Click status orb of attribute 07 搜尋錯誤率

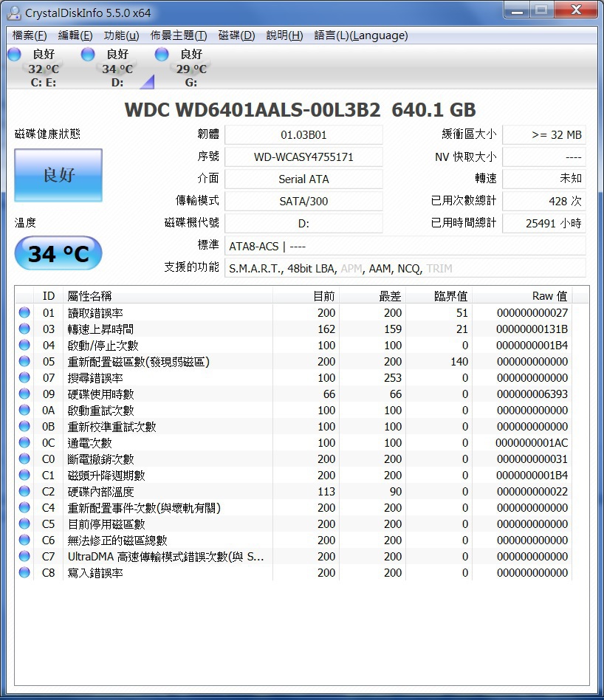[24, 377]
